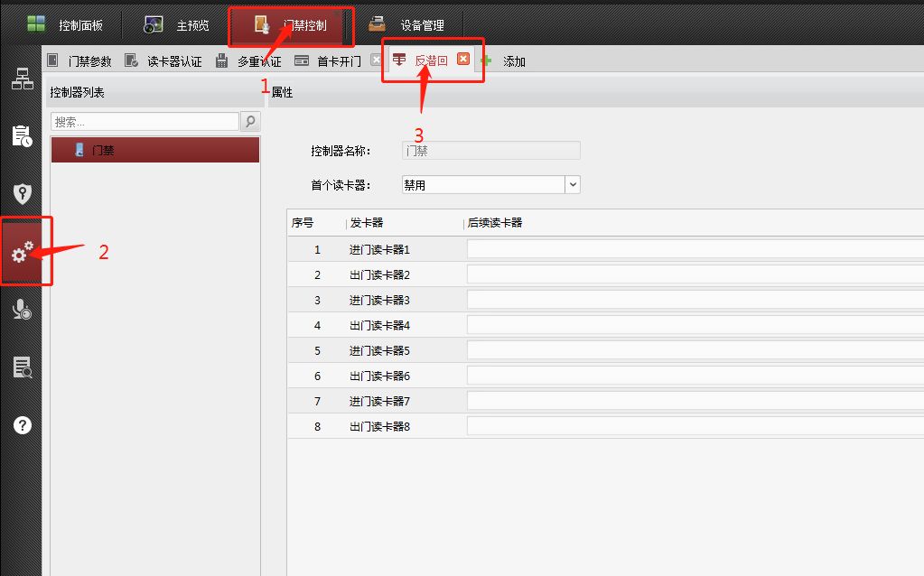Screen dimensions: 924x576
Task: Click the schedule clipboard sidebar icon
Action: [x=22, y=136]
